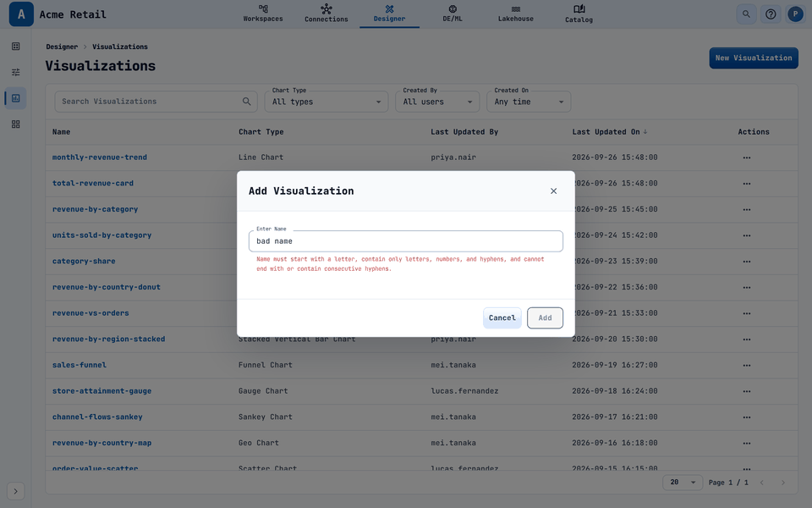The width and height of the screenshot is (812, 508).
Task: Go to previous page arrow
Action: 762,483
